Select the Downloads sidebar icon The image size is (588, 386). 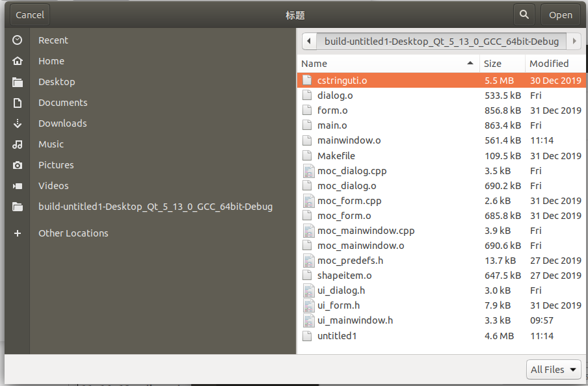(18, 123)
